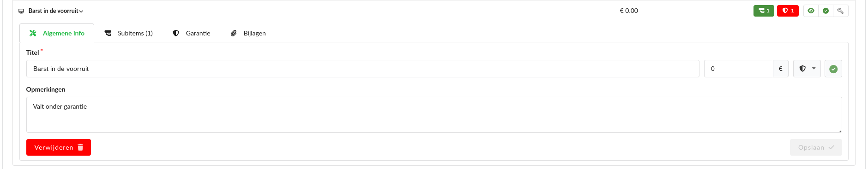Click the green subitems count badge
Image resolution: width=868 pixels, height=169 pixels.
pyautogui.click(x=764, y=11)
